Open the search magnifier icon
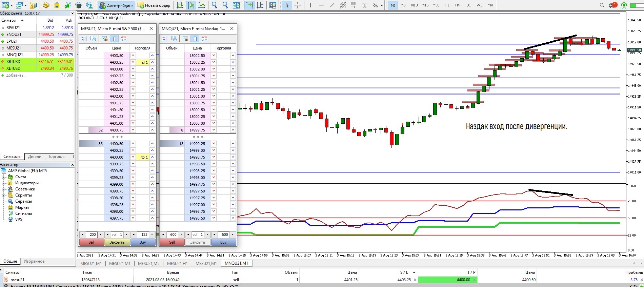This screenshot has height=287, width=644. click(602, 5)
